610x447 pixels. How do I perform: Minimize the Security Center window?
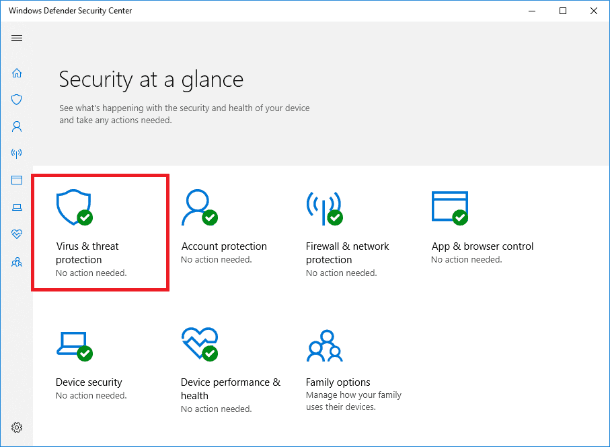coord(532,11)
